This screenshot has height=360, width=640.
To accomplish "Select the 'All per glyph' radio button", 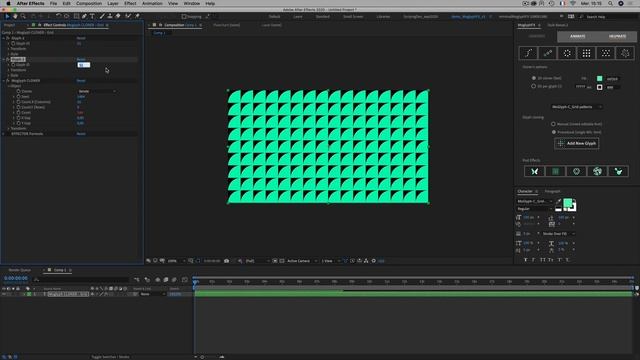I will pyautogui.click(x=533, y=87).
